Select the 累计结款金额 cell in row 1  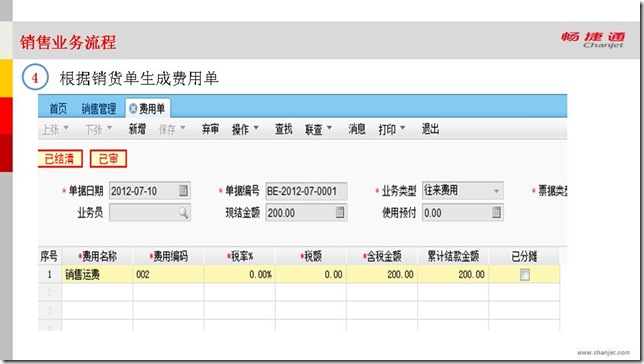pyautogui.click(x=453, y=274)
